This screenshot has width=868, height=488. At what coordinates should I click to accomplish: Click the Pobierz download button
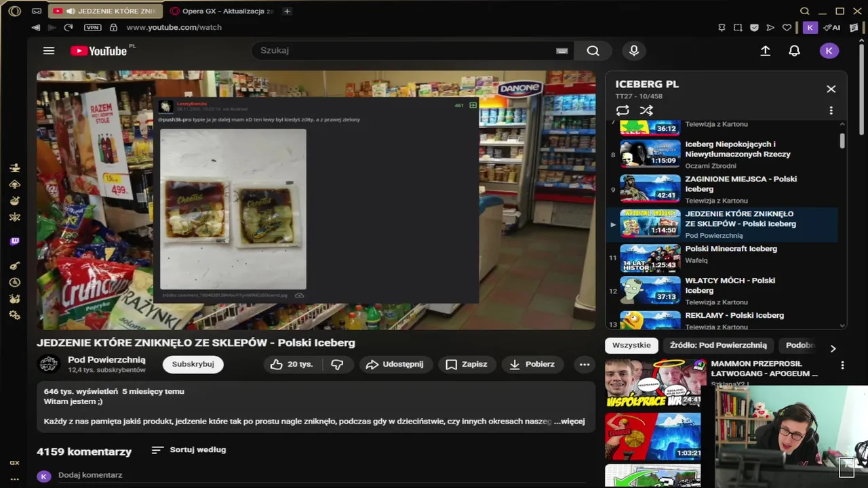(x=532, y=364)
